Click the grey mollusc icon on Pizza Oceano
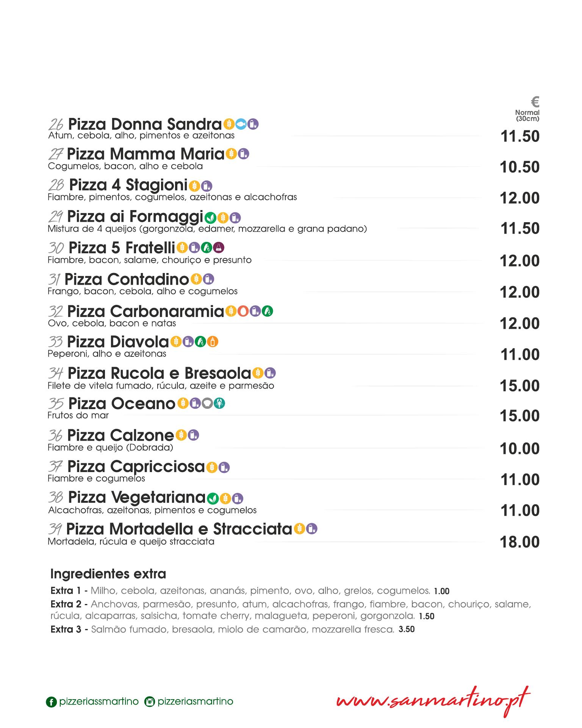582x728 pixels. 207,403
